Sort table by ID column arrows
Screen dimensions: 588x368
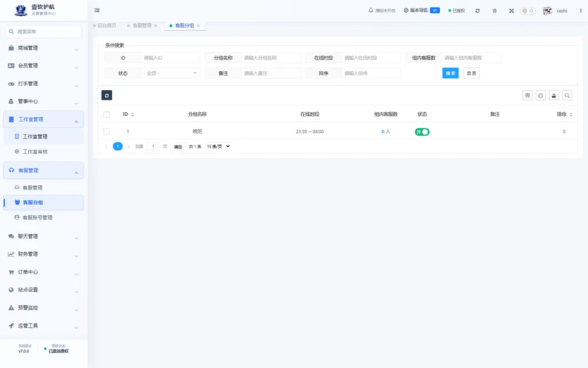pos(133,115)
